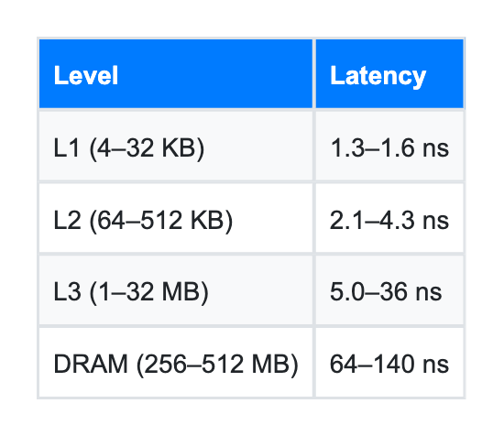Screen dimensions: 504x436
Task: Select the 5.0–36 ns latency cell
Action: click(389, 290)
